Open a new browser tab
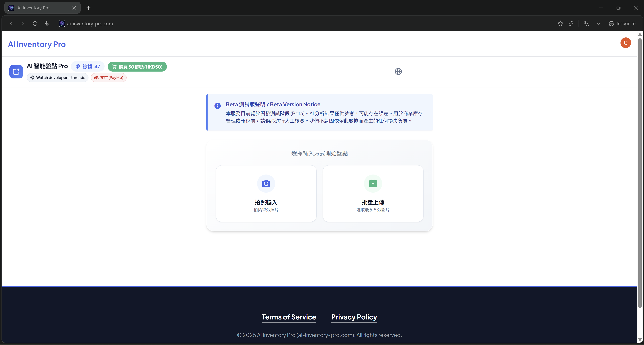Viewport: 644px width, 345px height. [x=88, y=8]
